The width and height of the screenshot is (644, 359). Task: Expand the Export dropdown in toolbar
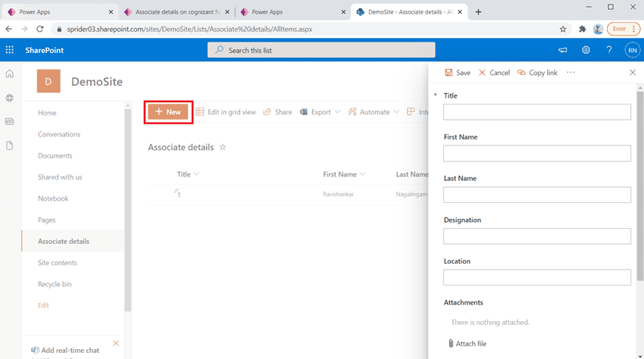coord(320,112)
